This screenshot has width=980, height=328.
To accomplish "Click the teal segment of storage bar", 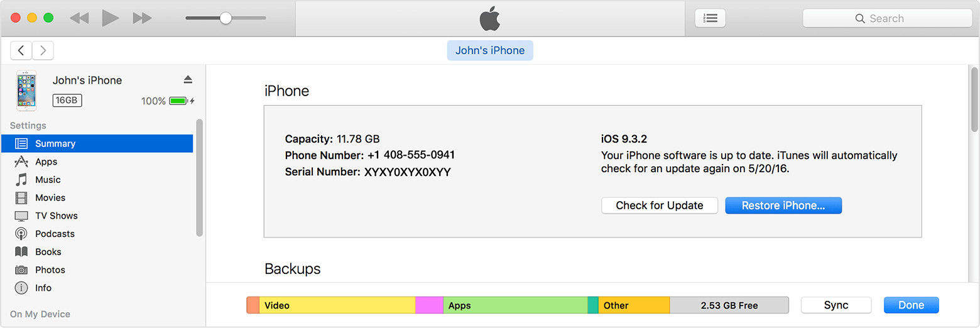I will tap(593, 305).
